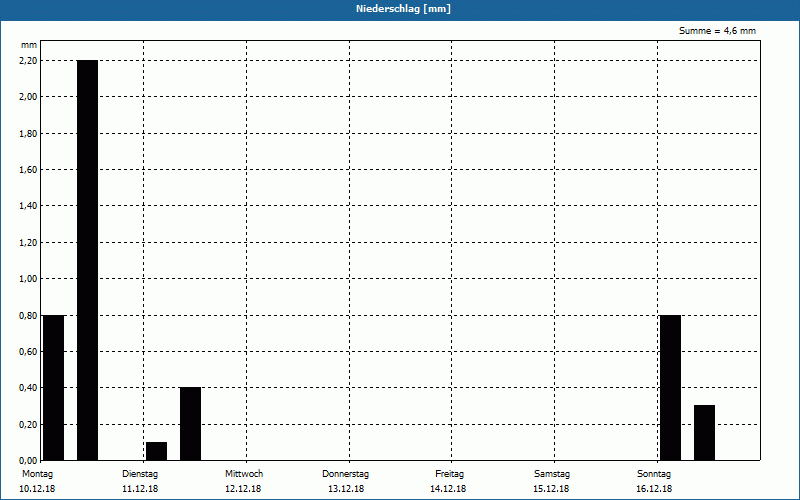Click the Dienstag day label
The width and height of the screenshot is (800, 500).
(140, 474)
